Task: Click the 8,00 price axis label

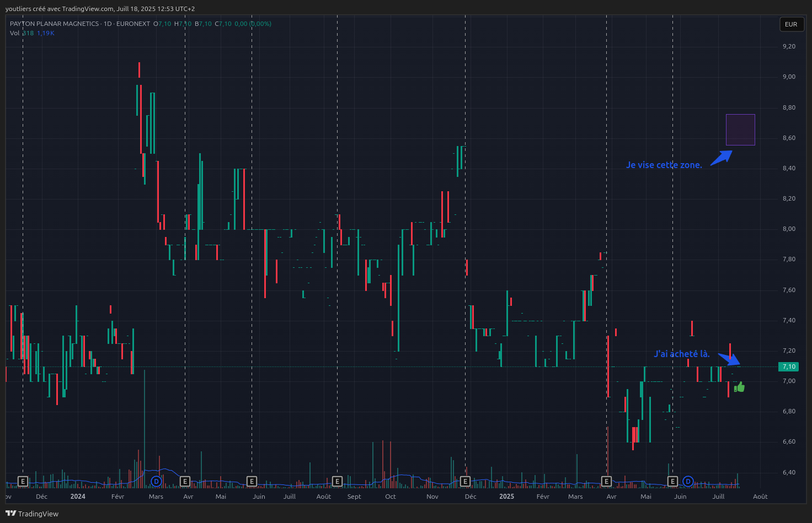Action: (789, 229)
